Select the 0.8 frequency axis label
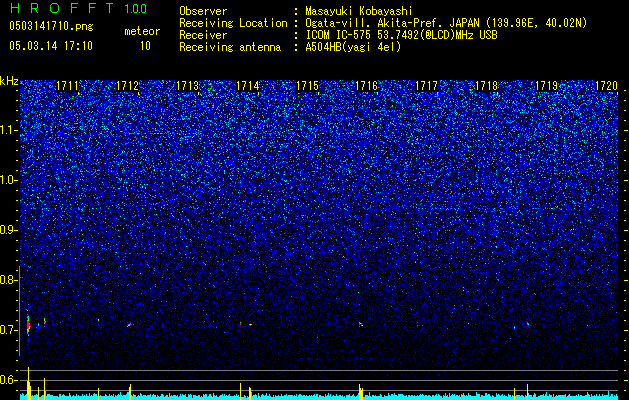The image size is (629, 400). 8,280
